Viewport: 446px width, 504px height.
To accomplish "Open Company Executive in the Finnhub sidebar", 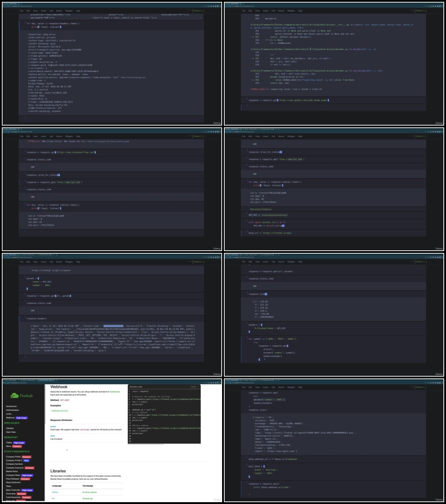I will pyautogui.click(x=15, y=468).
